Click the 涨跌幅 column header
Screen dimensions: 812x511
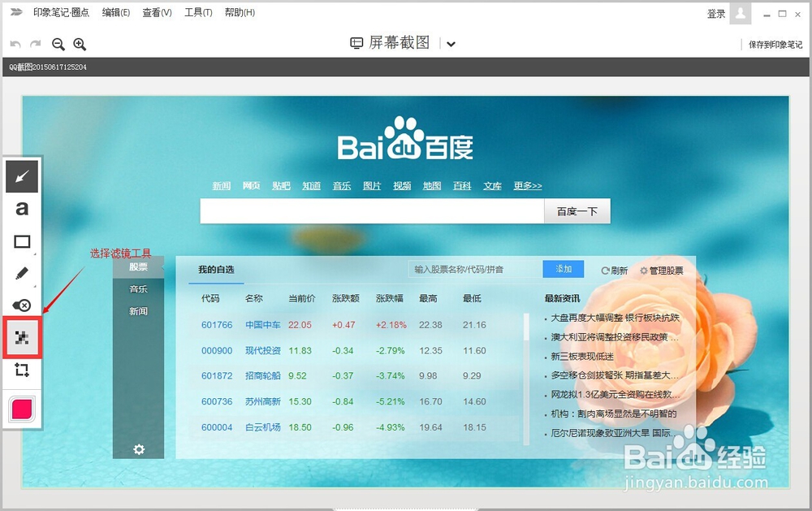pos(389,298)
